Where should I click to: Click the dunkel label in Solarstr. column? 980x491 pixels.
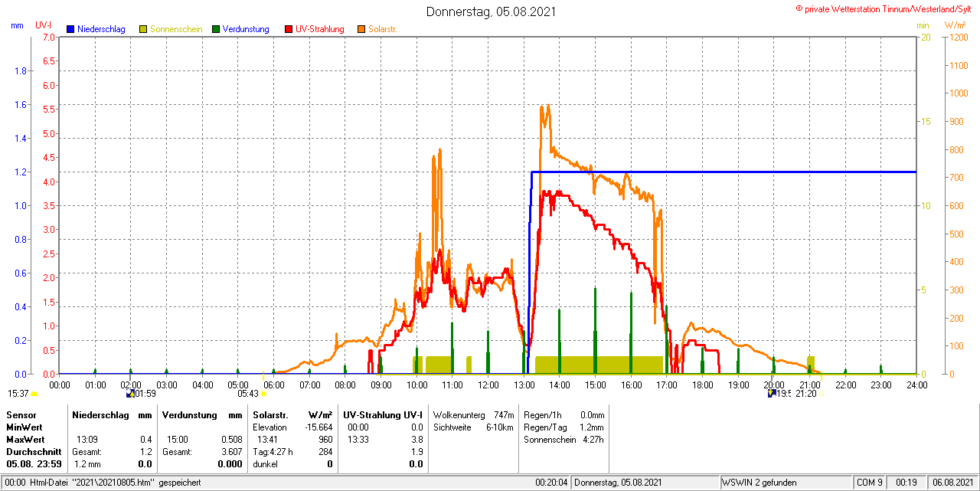[265, 464]
